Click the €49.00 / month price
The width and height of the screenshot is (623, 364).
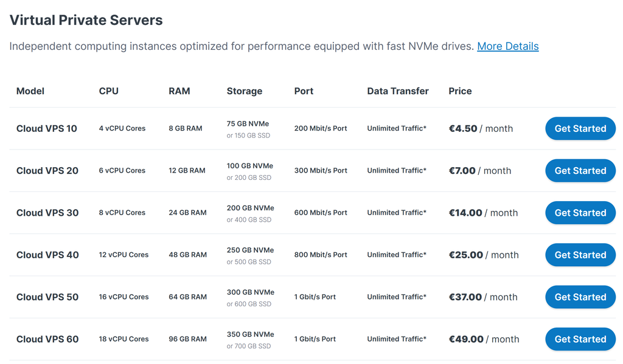(484, 339)
